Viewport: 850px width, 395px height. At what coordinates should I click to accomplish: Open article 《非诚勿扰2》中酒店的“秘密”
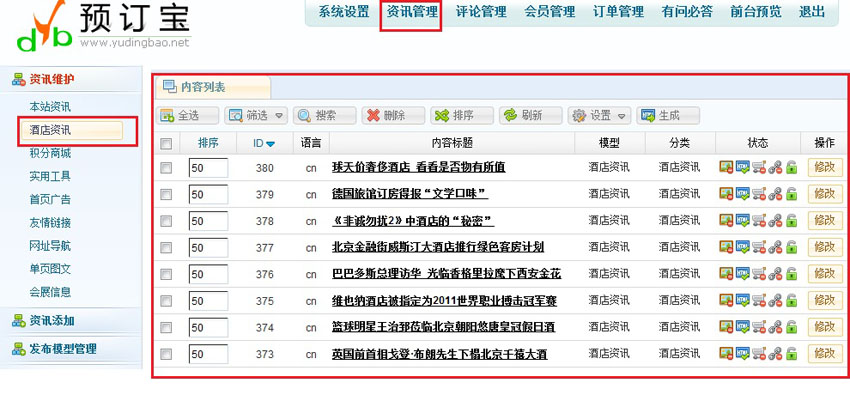pyautogui.click(x=413, y=221)
